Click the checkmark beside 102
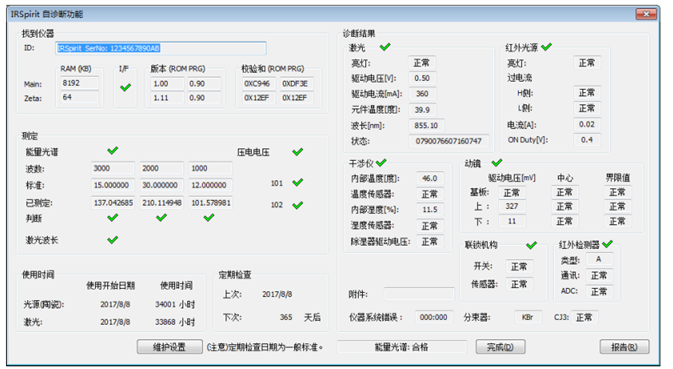The width and height of the screenshot is (673, 369). click(x=297, y=205)
